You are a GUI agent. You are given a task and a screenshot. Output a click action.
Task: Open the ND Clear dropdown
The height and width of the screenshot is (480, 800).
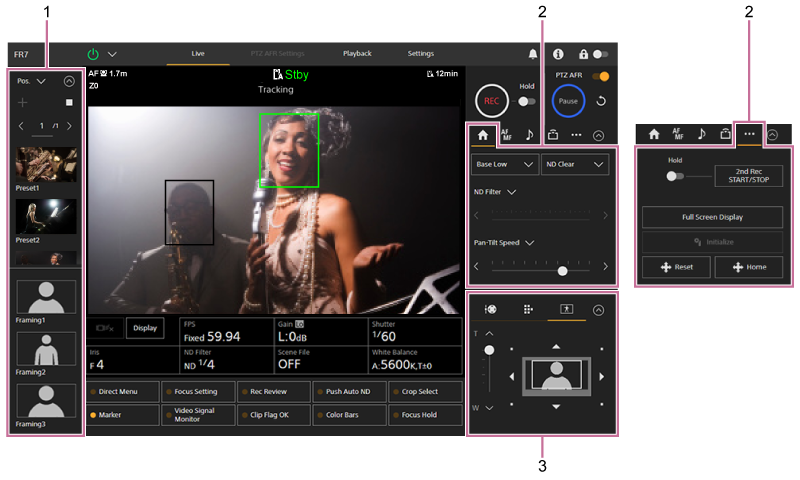pos(575,164)
